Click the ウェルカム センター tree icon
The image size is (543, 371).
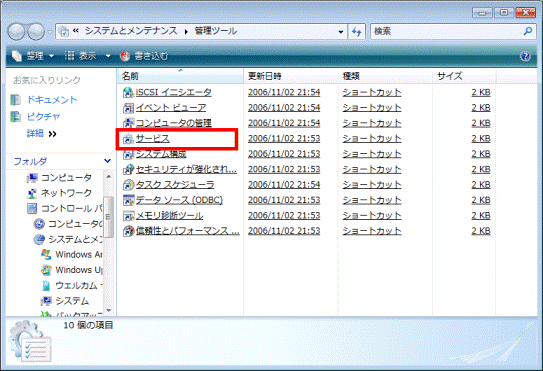pos(46,285)
